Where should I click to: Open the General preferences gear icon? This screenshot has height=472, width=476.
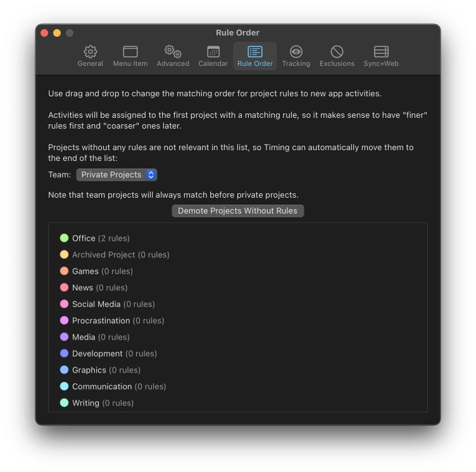[x=91, y=52]
